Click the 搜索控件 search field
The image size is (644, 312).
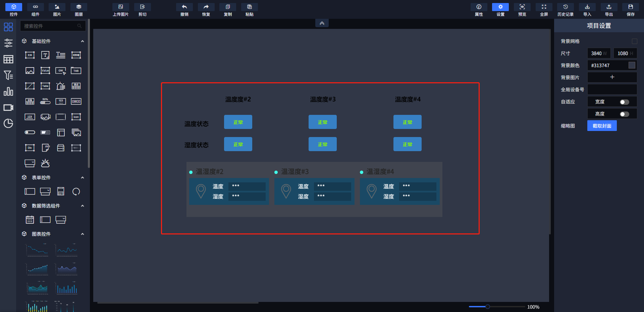50,26
